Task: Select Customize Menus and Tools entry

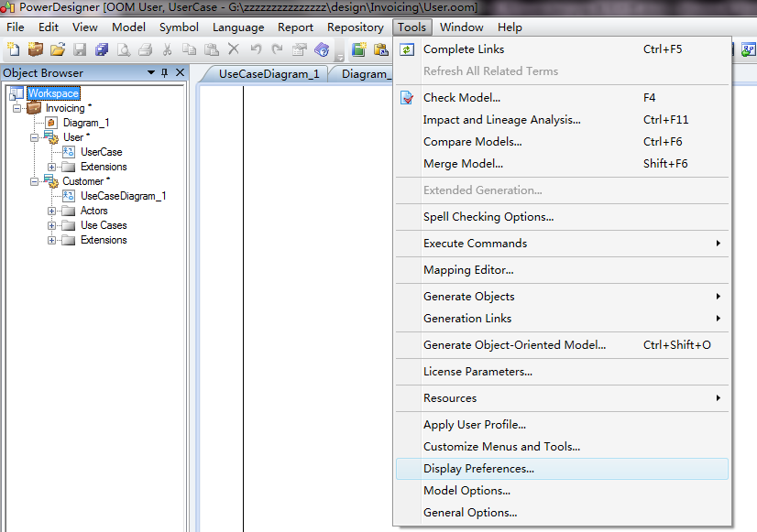Action: 562,447
